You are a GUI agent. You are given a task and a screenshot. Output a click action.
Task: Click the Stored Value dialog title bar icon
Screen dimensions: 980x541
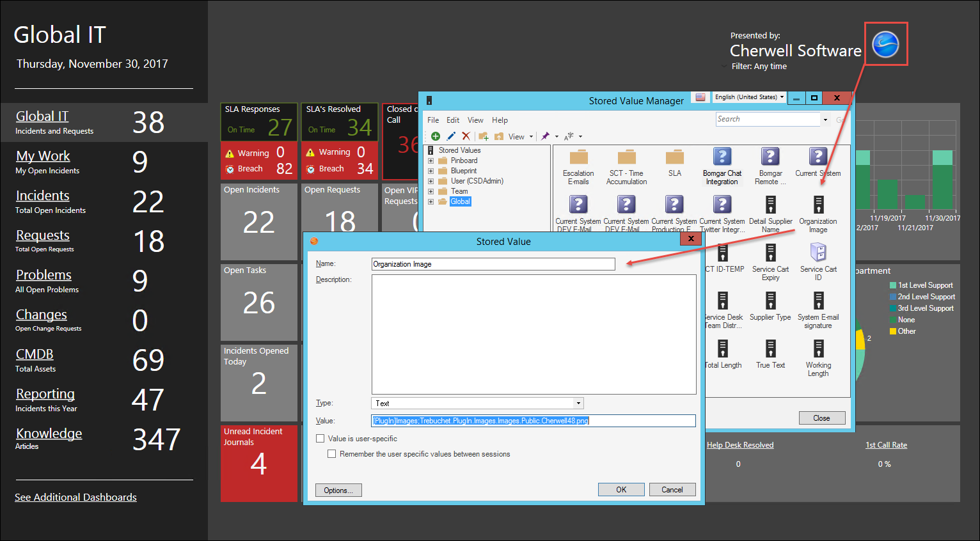tap(314, 241)
